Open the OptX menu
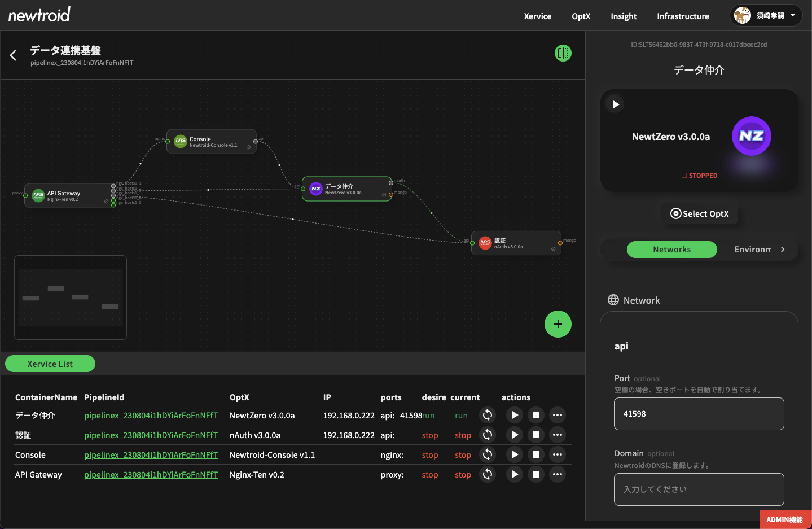This screenshot has height=529, width=812. 581,16
